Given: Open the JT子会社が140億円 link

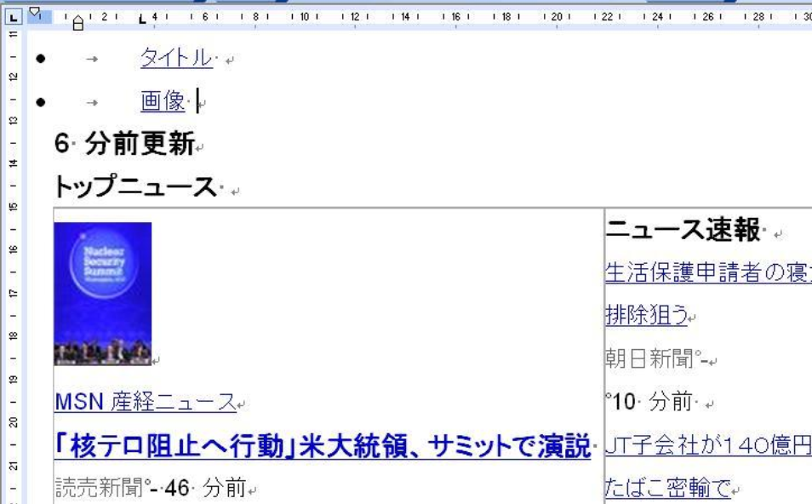Looking at the screenshot, I should coord(708,445).
